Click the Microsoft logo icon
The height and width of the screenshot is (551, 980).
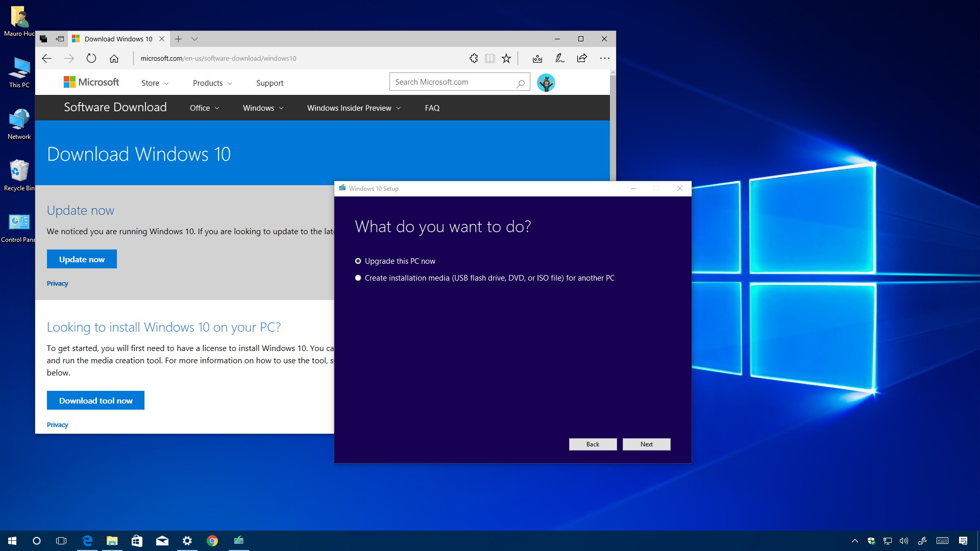[x=67, y=82]
